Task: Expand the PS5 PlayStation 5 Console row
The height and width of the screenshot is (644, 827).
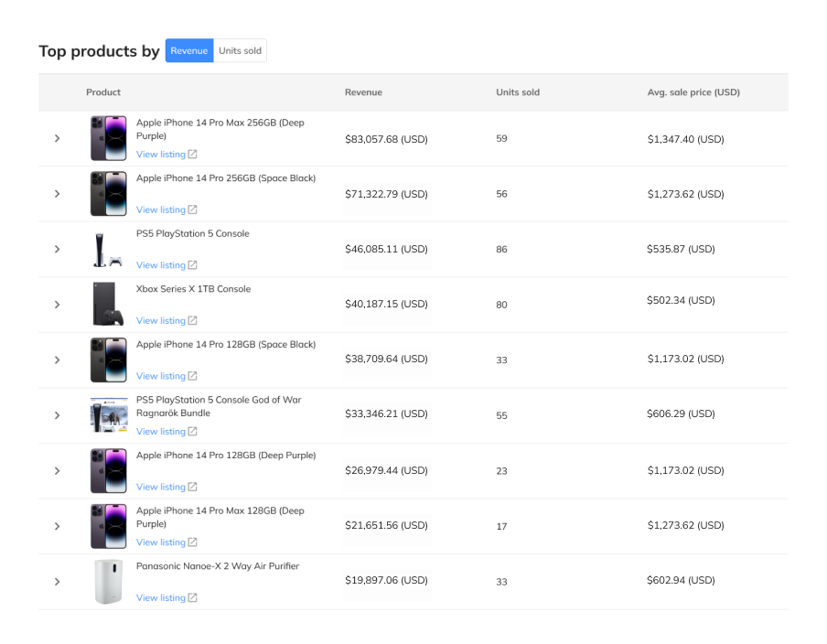Action: pyautogui.click(x=57, y=249)
